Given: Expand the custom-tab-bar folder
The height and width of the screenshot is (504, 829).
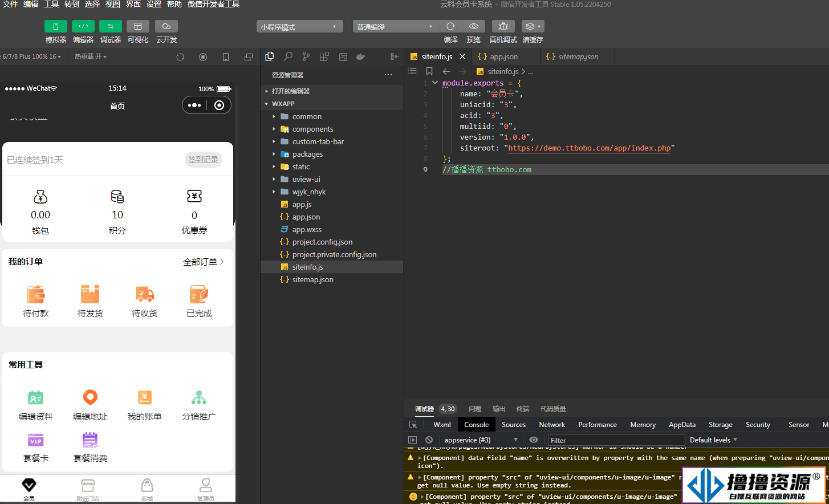Looking at the screenshot, I should tap(332, 141).
